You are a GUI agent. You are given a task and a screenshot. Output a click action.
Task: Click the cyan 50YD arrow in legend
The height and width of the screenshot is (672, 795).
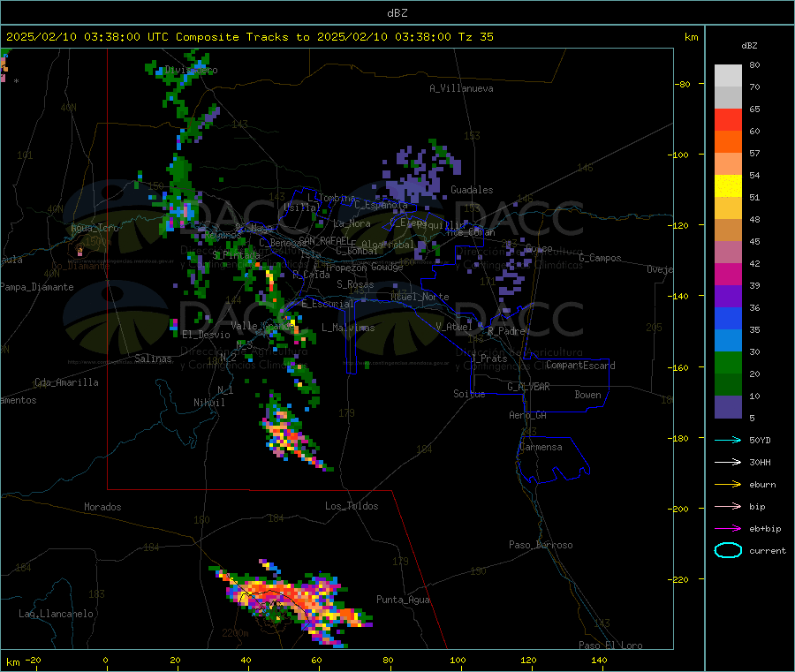(x=728, y=440)
